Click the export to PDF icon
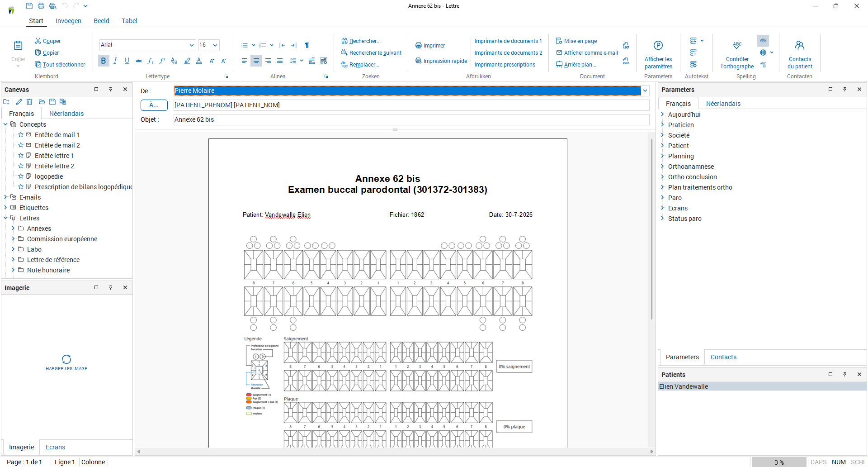 coord(626,45)
